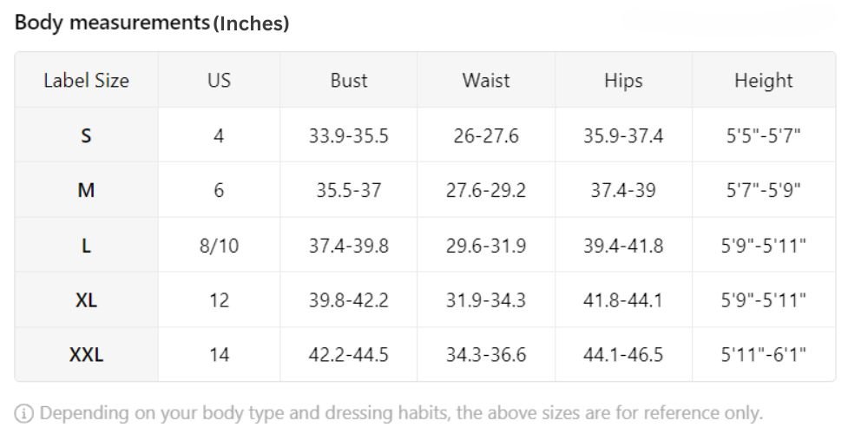868x434 pixels.
Task: Click waist value 27.6-29.2
Action: point(486,190)
